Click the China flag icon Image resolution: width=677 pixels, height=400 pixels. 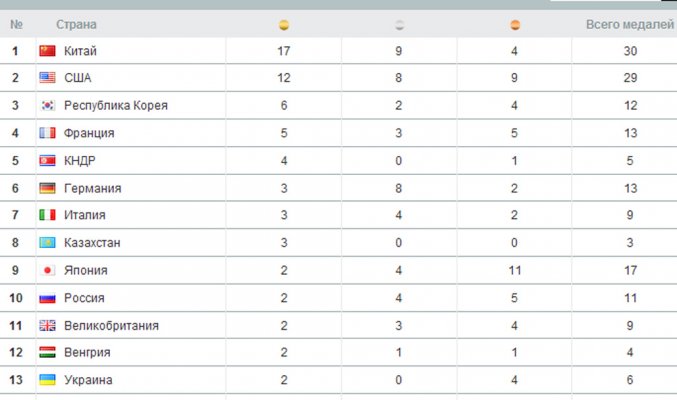47,51
